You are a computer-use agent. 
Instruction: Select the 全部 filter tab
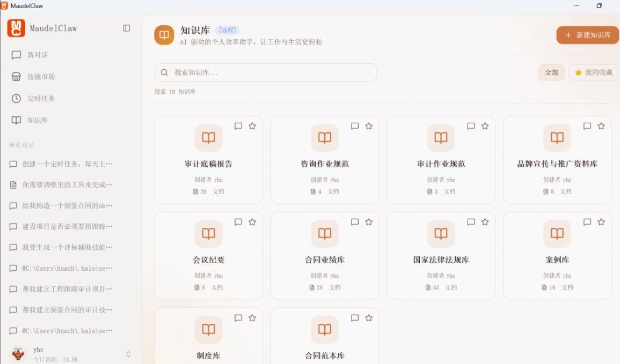(x=551, y=72)
